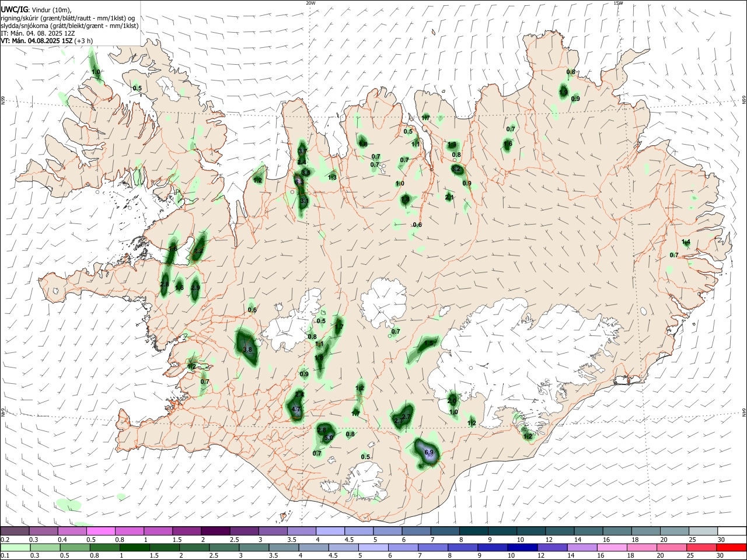The width and height of the screenshot is (747, 560).
Task: Click the 3.8 precipitation cell label
Action: [x=247, y=349]
